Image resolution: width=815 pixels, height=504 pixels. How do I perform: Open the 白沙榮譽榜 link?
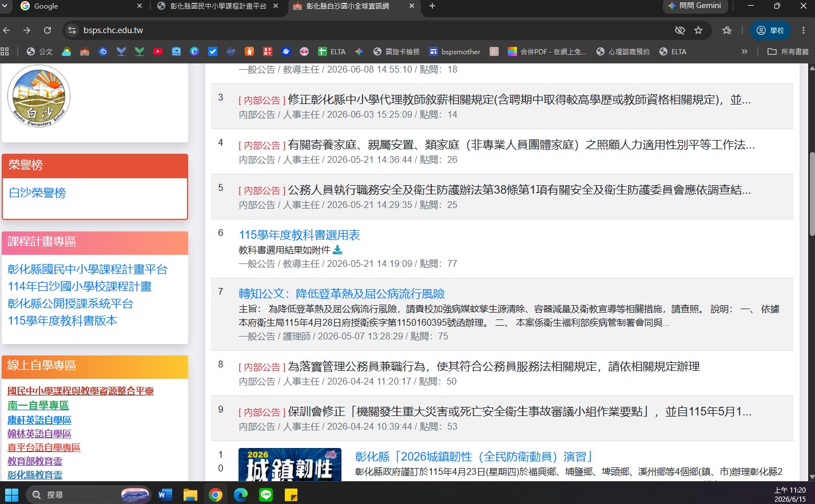tap(37, 193)
